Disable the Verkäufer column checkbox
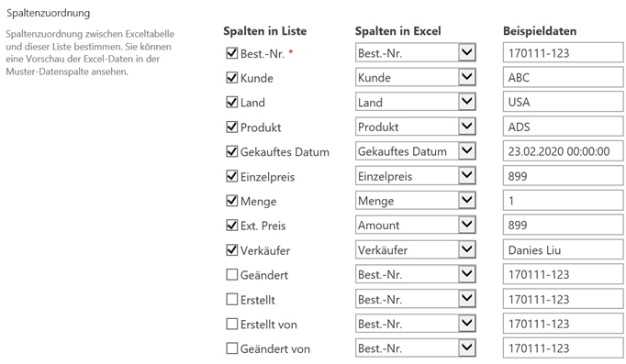 232,250
